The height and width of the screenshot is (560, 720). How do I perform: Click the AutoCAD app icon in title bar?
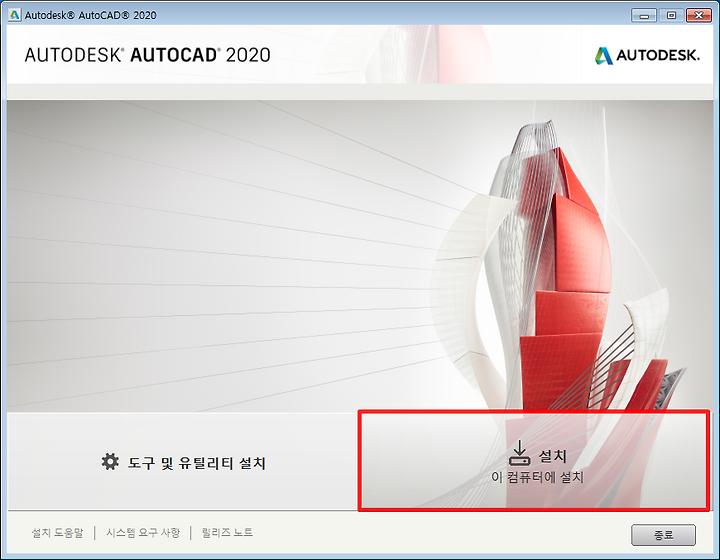point(15,15)
